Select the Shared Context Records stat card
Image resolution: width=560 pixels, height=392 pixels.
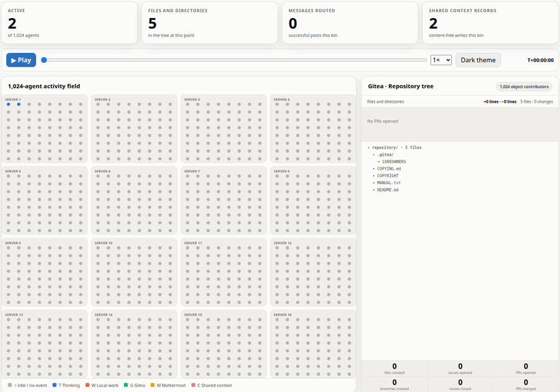coord(490,23)
